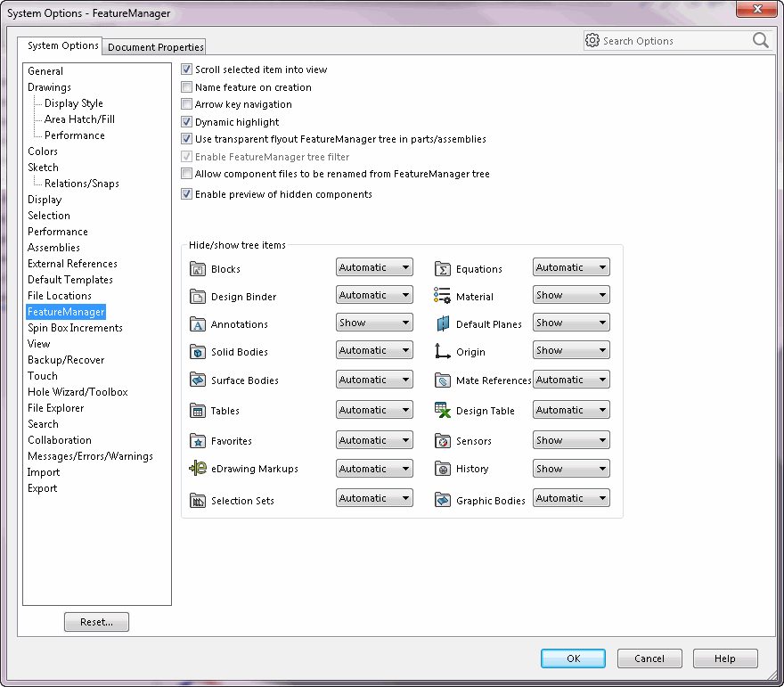Uncheck Dynamic highlight option
Image resolution: width=784 pixels, height=687 pixels.
(186, 121)
